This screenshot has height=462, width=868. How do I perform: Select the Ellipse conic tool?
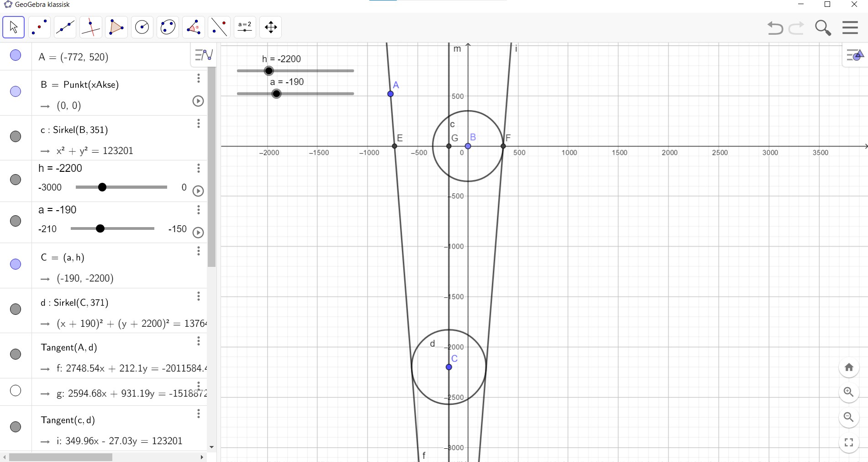[168, 27]
